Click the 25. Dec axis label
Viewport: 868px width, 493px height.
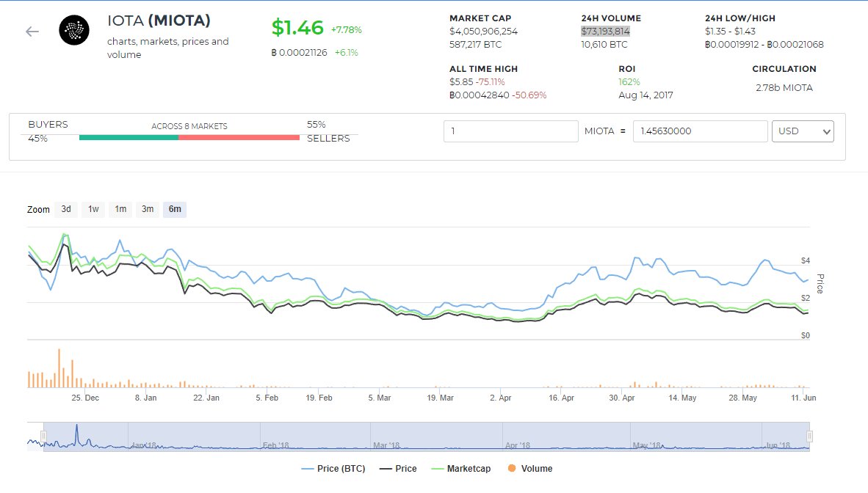tap(85, 398)
